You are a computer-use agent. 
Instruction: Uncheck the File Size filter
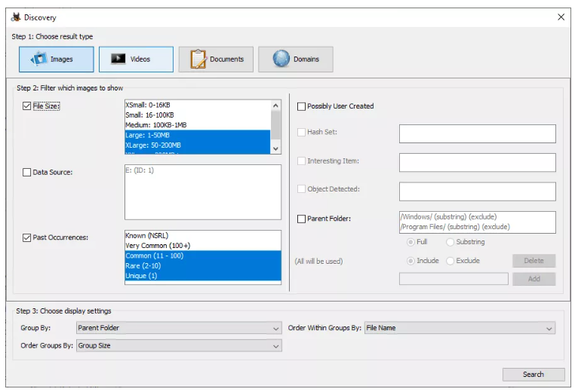[26, 106]
